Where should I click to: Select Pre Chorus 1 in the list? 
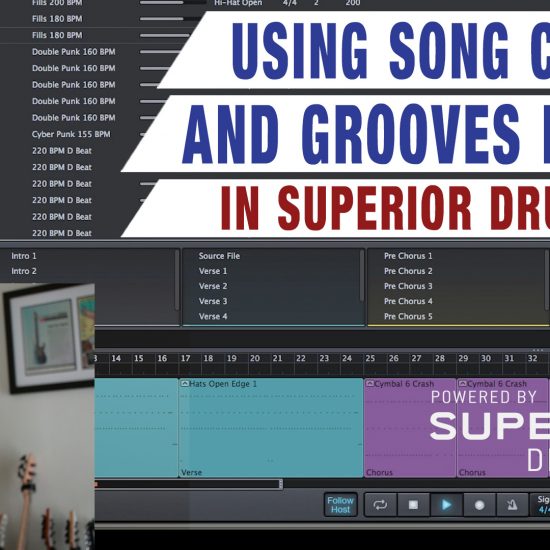(x=408, y=256)
